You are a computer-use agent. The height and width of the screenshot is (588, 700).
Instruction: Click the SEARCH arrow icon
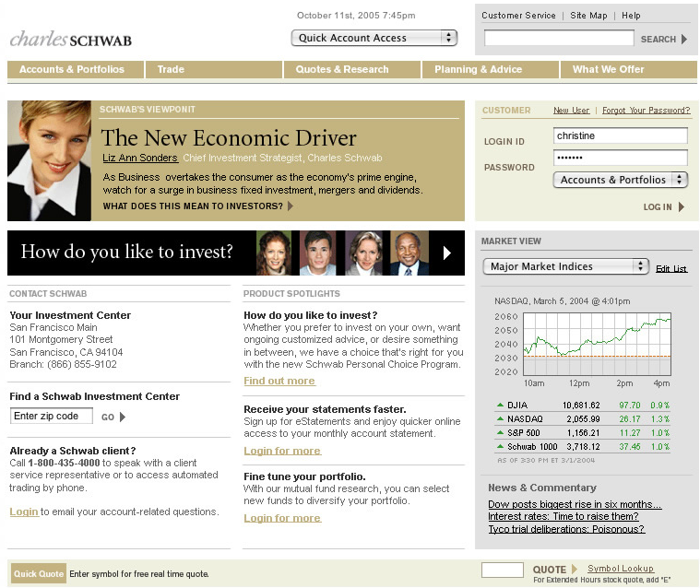[684, 40]
